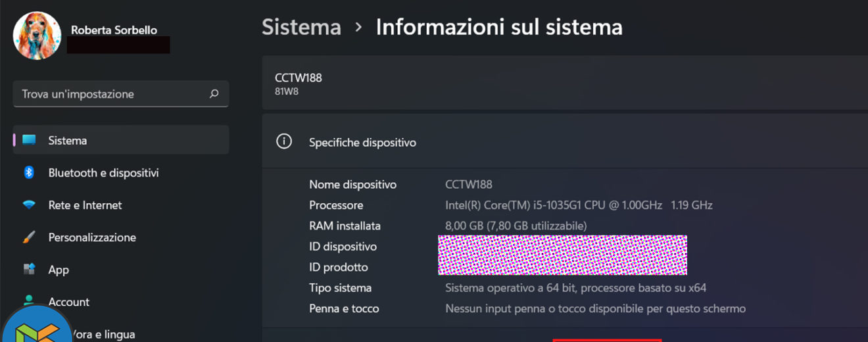The height and width of the screenshot is (342, 868).
Task: Click the Sistema breadcrumb link
Action: pyautogui.click(x=301, y=27)
